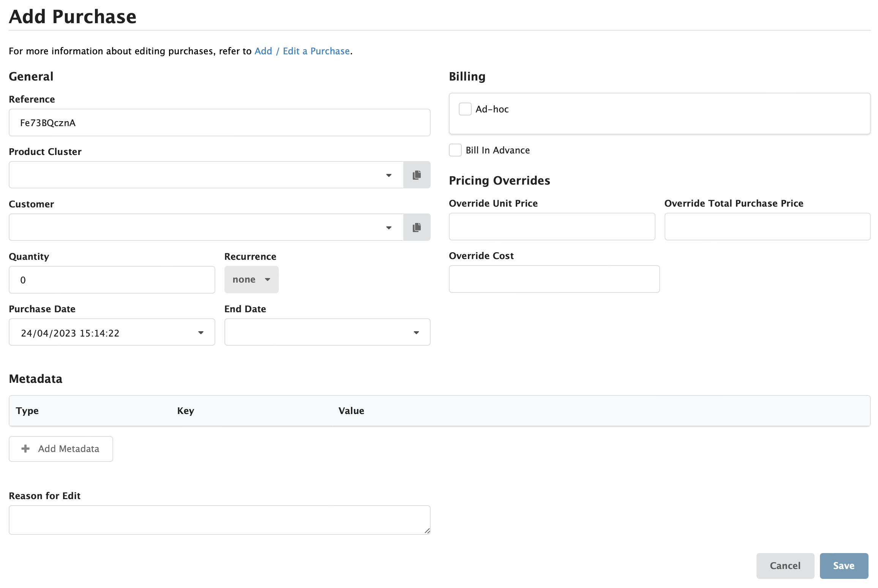
Task: Select the Quantity input field
Action: (x=112, y=280)
